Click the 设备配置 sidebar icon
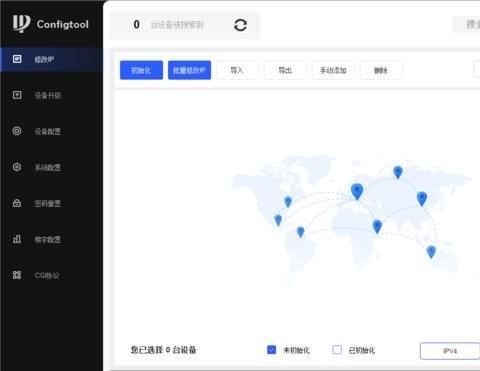Viewport: 480px width, 371px height. 17,131
